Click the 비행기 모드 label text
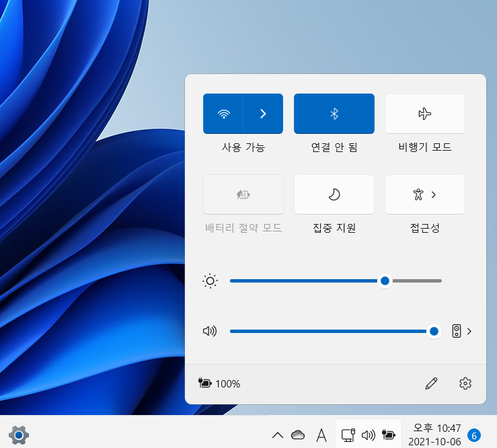 tap(425, 147)
